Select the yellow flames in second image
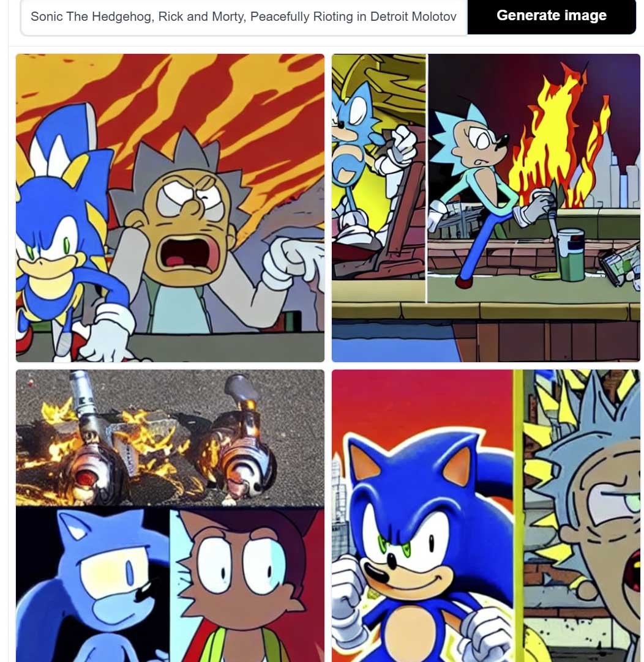This screenshot has width=644, height=662. (554, 139)
